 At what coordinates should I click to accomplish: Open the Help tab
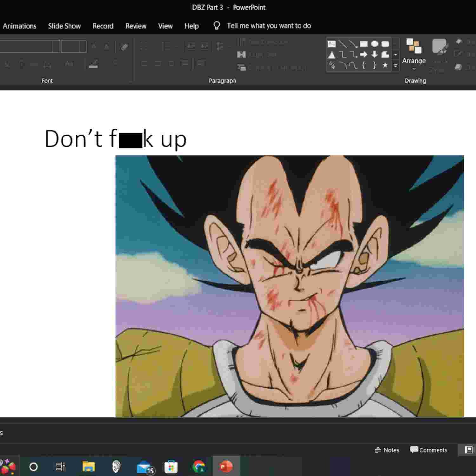pyautogui.click(x=191, y=26)
